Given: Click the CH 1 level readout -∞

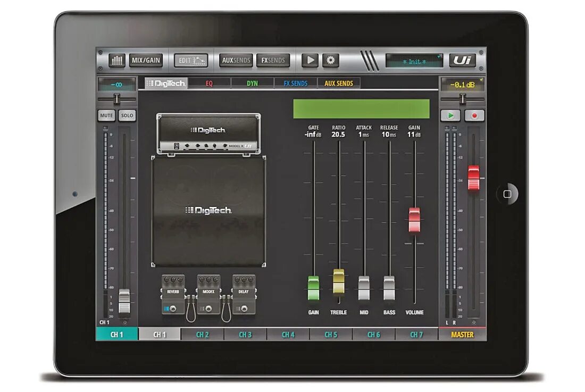Looking at the screenshot, I should pyautogui.click(x=117, y=85).
